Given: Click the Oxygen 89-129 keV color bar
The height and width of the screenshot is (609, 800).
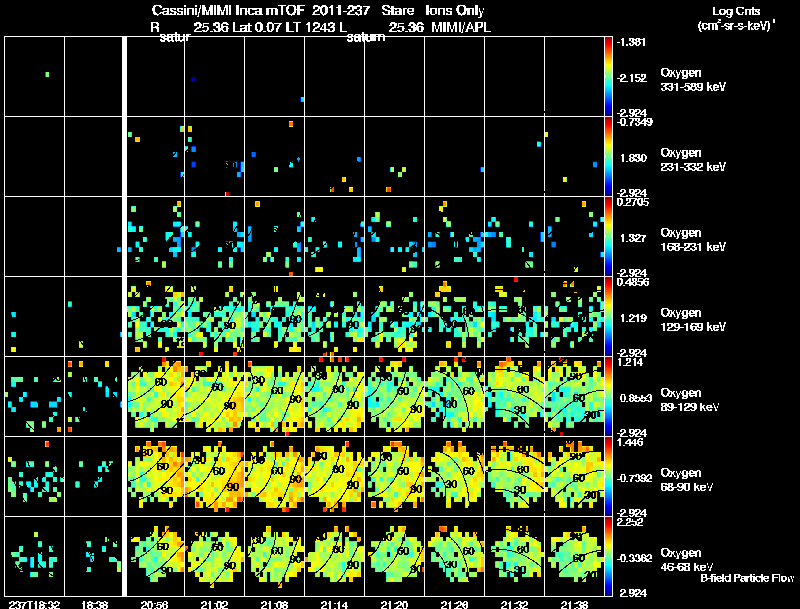Looking at the screenshot, I should coord(608,397).
